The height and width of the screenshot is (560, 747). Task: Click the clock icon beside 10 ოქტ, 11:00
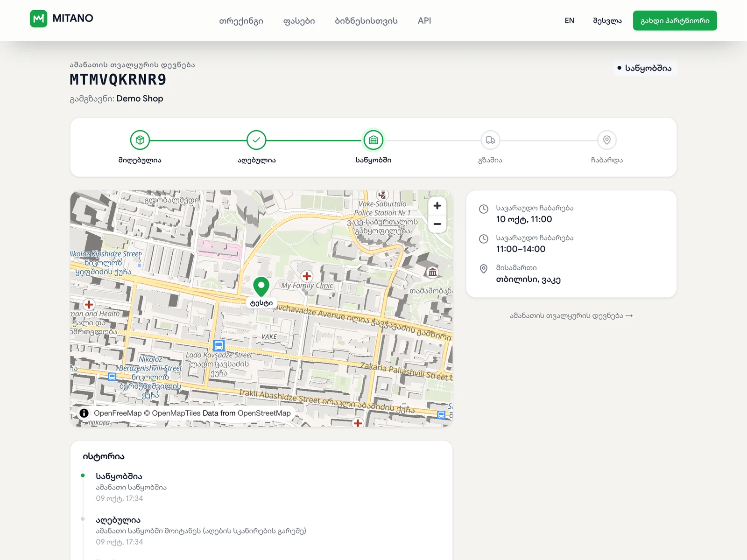point(484,209)
